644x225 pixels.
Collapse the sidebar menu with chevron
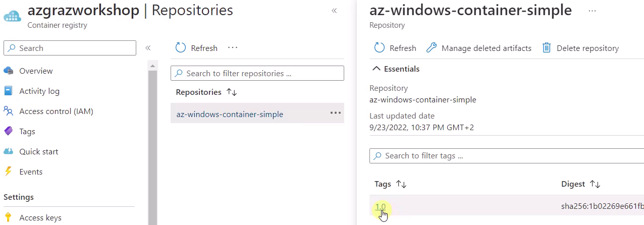coord(148,48)
